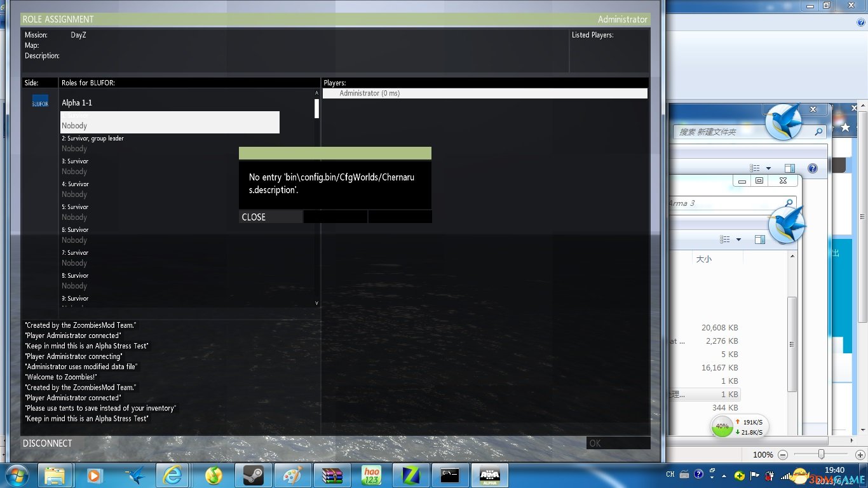
Task: Switch to the command prompt taskbar window
Action: pos(450,475)
